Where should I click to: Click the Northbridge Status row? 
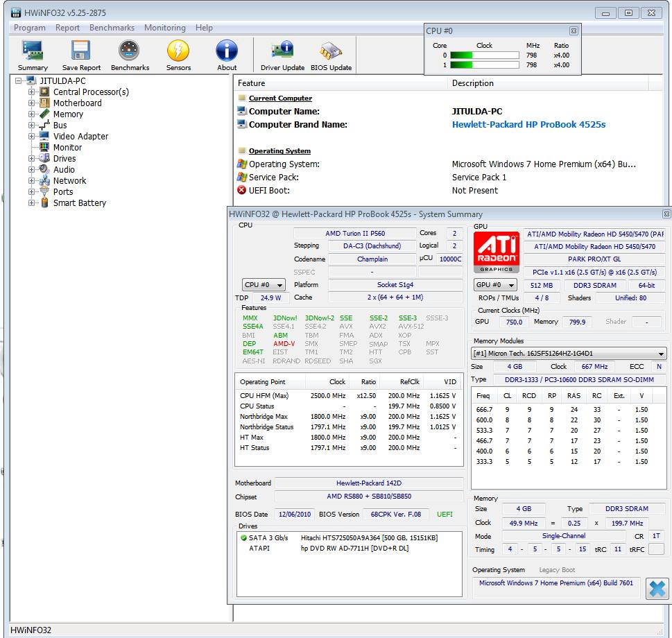[x=348, y=426]
